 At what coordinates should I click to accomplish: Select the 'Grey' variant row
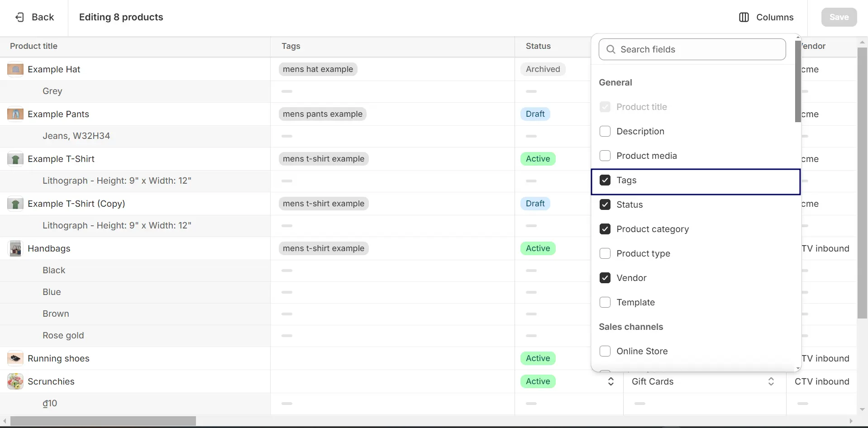[x=135, y=91]
